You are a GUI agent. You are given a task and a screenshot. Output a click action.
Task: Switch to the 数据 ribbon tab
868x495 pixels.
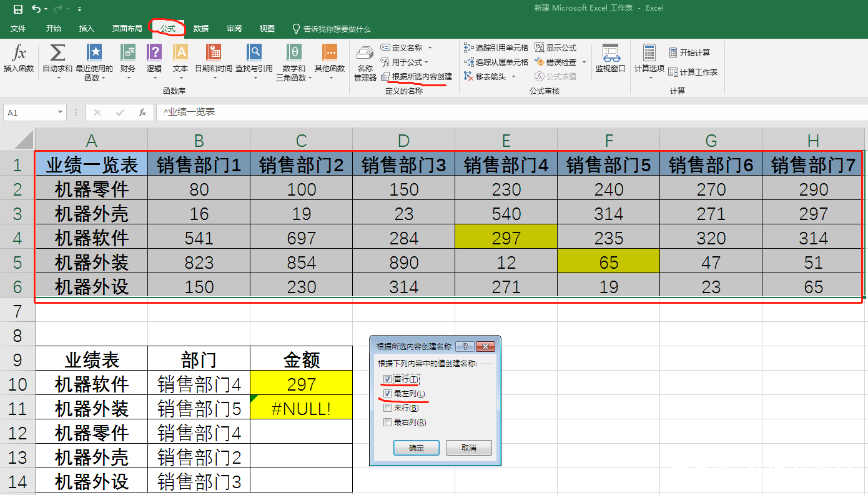201,28
